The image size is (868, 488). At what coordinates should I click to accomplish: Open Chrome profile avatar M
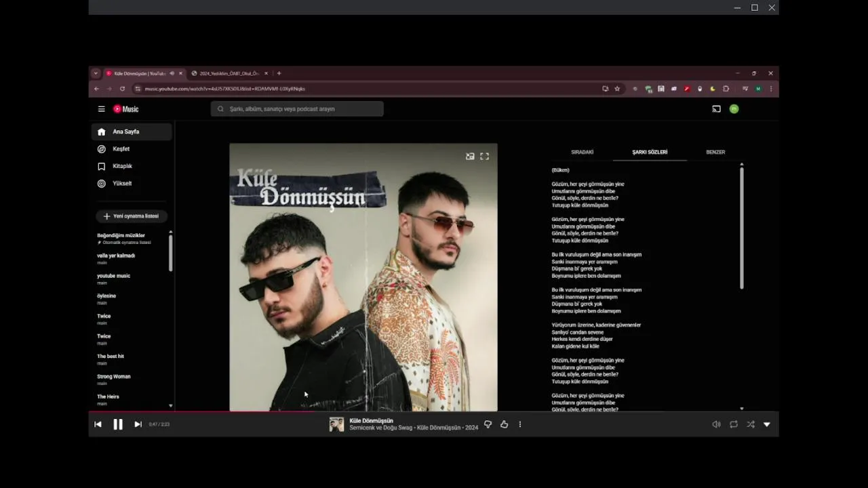point(758,89)
